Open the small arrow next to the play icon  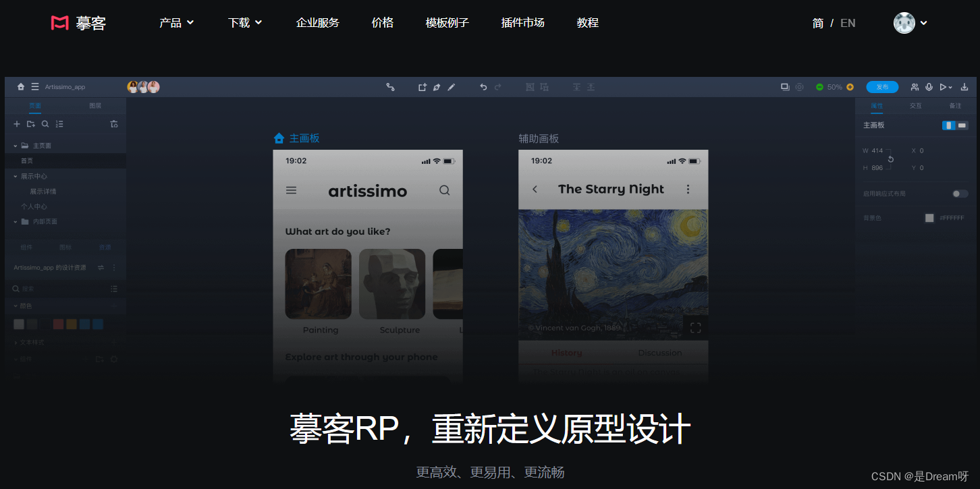point(951,88)
